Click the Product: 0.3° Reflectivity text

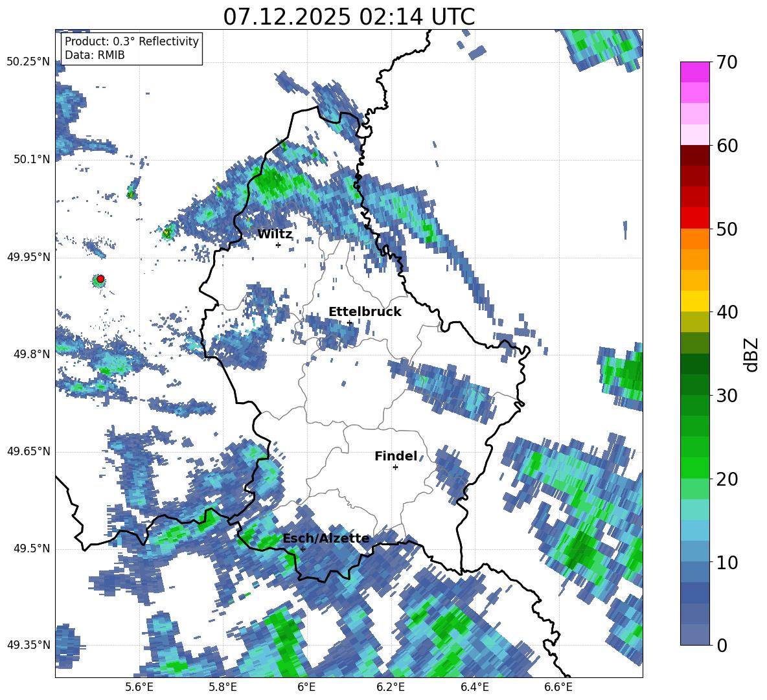pos(132,41)
